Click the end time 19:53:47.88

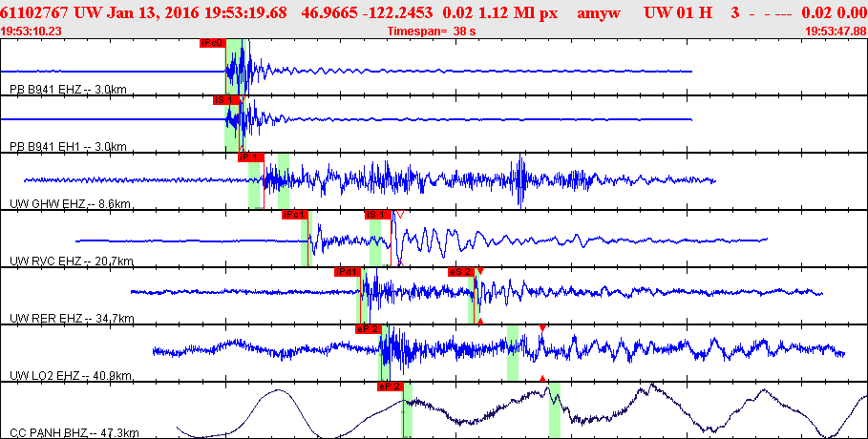click(836, 31)
